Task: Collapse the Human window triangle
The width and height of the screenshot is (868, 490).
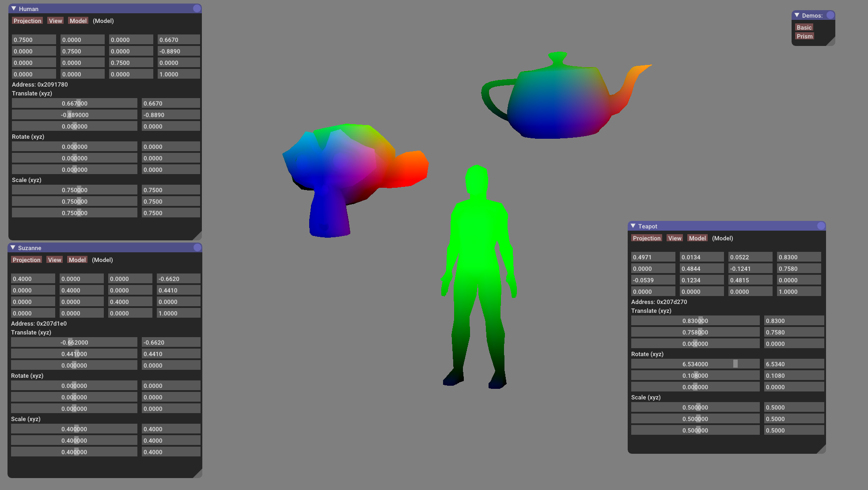Action: pos(14,8)
